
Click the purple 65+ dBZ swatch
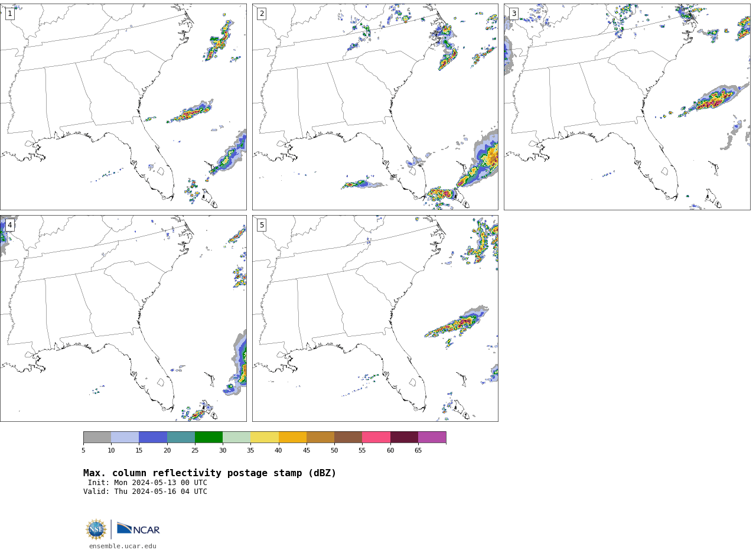pos(432,437)
